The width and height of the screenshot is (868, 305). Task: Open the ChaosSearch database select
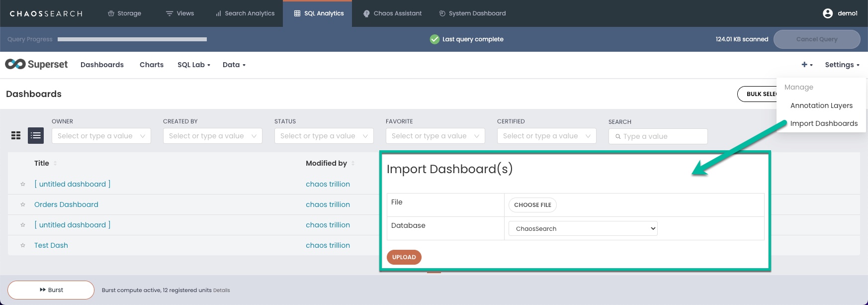click(583, 228)
